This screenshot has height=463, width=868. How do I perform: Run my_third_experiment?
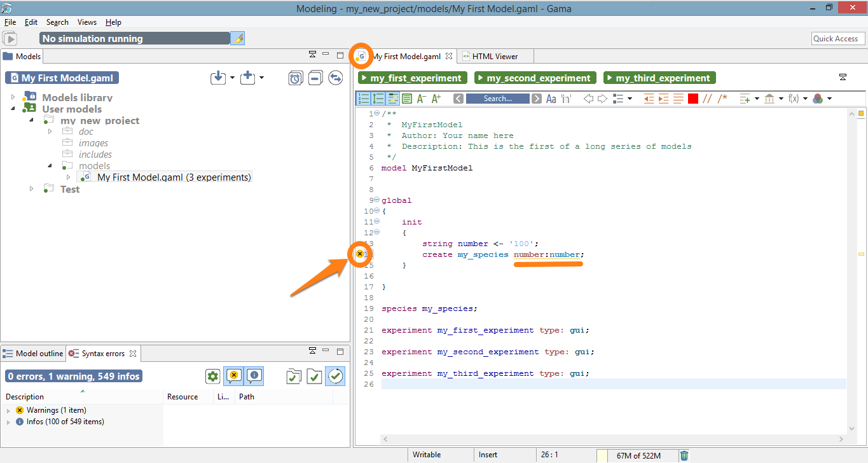659,78
